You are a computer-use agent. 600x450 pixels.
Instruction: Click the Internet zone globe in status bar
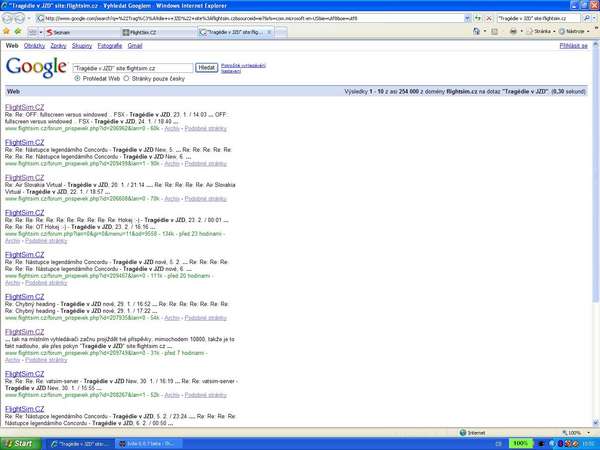point(463,432)
